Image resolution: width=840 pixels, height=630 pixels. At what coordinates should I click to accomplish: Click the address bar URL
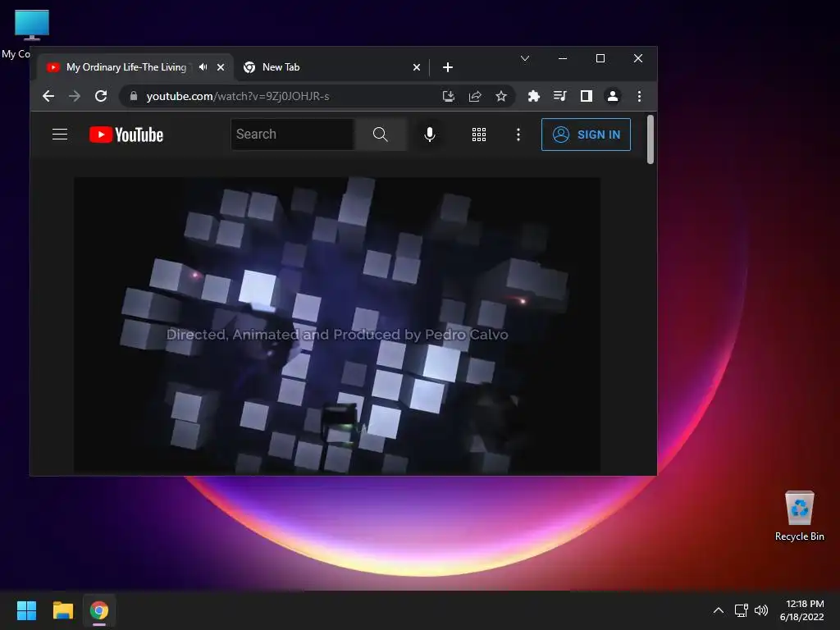point(238,97)
